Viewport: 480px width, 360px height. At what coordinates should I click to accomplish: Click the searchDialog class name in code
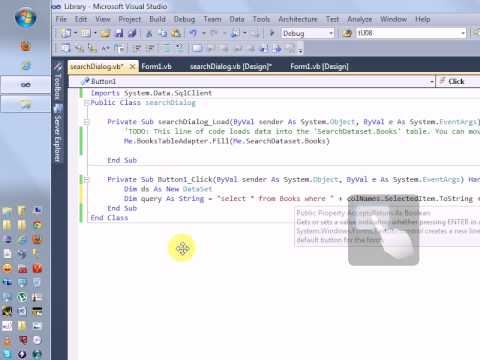pos(170,103)
